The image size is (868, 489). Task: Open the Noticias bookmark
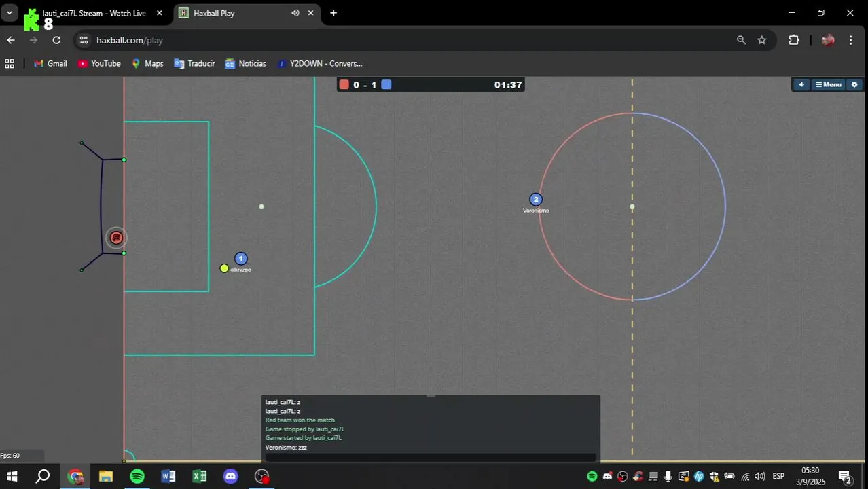[x=245, y=63]
